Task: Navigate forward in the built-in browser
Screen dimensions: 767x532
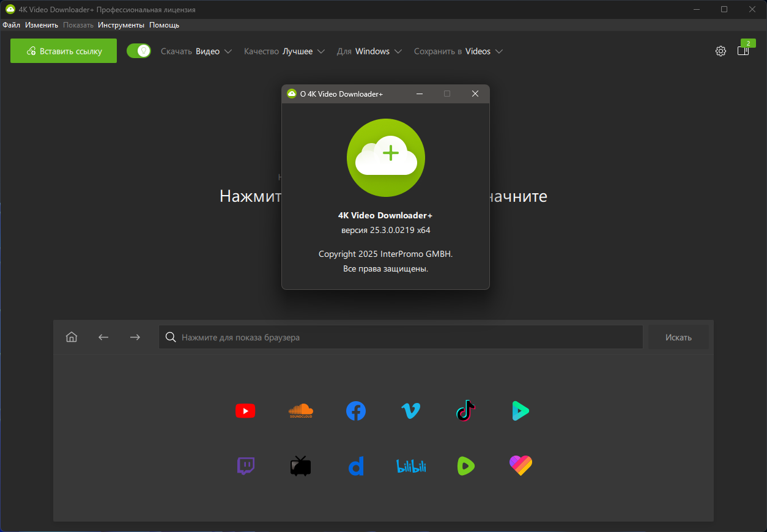Action: tap(135, 337)
